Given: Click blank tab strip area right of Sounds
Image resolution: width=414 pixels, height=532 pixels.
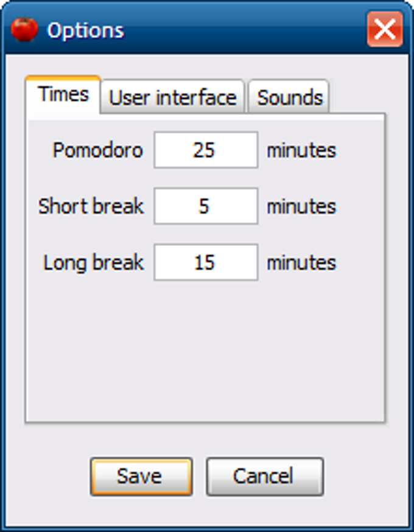Looking at the screenshot, I should pos(359,96).
